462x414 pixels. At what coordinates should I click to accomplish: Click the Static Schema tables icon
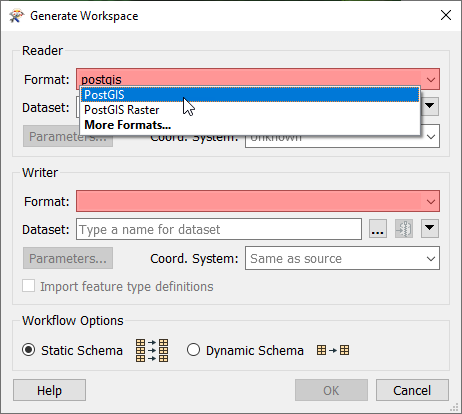[x=152, y=350]
